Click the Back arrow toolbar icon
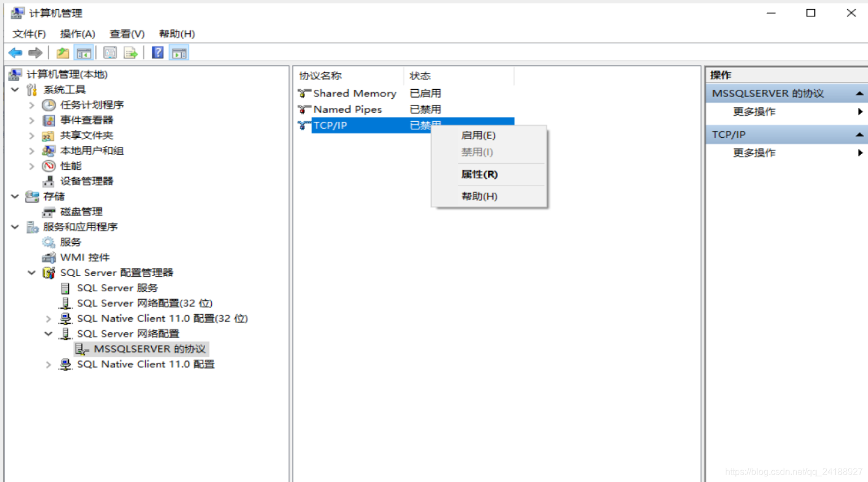This screenshot has height=482, width=868. point(15,53)
